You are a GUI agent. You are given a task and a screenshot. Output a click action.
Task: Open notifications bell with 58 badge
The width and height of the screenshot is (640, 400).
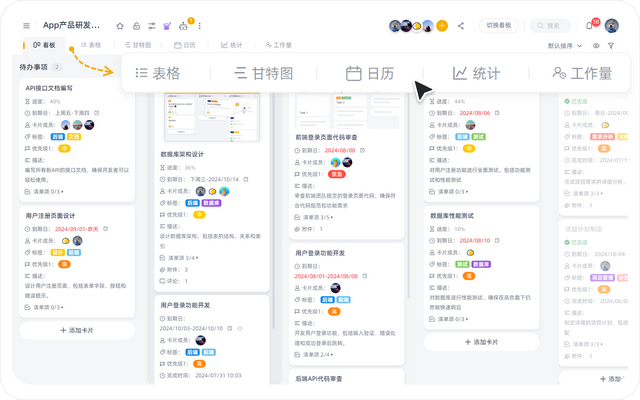(589, 26)
